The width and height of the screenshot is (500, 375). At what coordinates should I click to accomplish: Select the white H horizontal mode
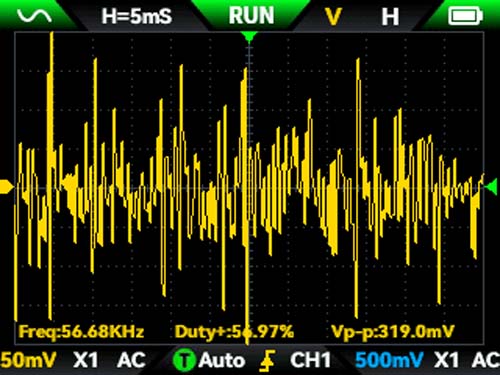click(390, 16)
